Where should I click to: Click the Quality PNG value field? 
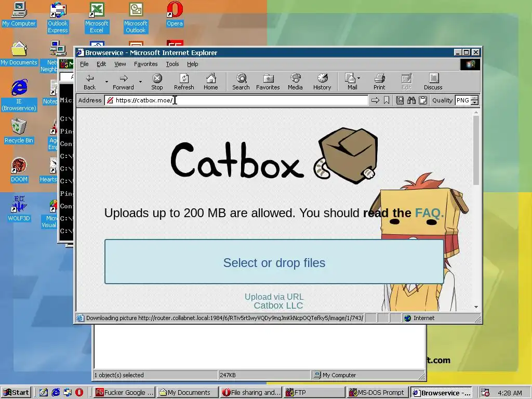(x=463, y=100)
